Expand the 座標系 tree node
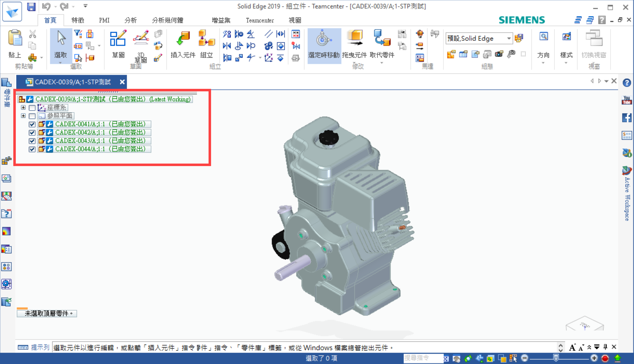Viewport: 634px width, 364px height. pyautogui.click(x=23, y=107)
